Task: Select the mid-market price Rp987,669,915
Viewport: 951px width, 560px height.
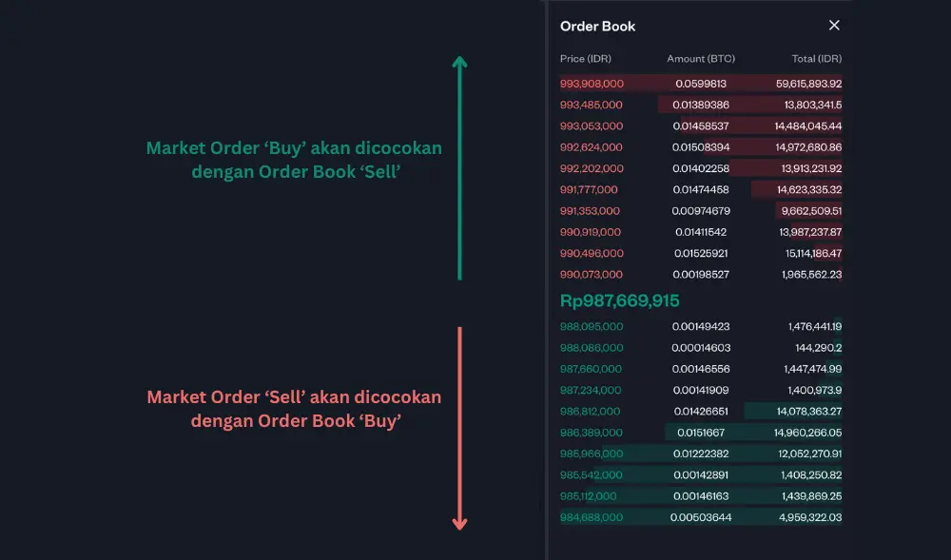Action: click(621, 300)
